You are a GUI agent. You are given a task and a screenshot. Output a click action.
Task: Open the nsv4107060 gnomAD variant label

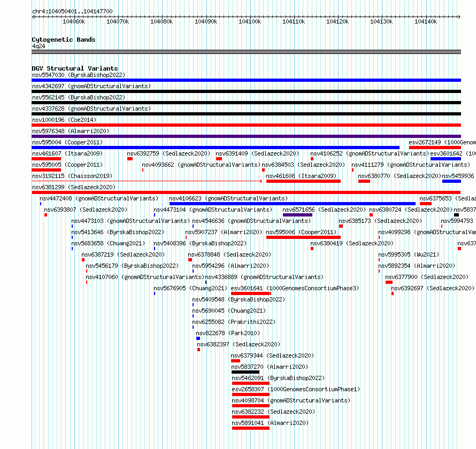(145, 277)
